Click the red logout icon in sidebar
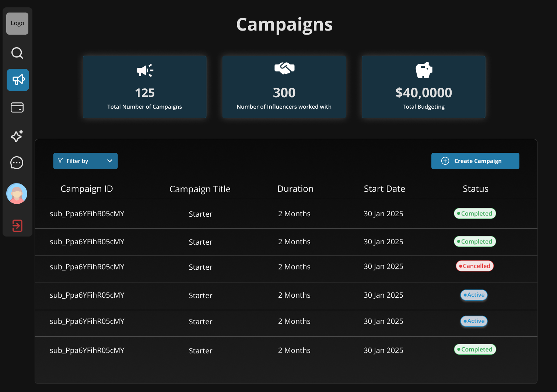 click(17, 225)
